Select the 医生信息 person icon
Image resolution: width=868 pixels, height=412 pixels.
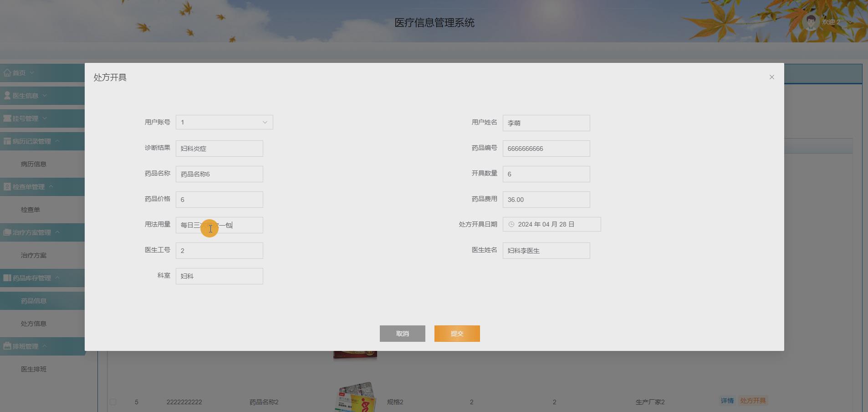click(x=7, y=95)
